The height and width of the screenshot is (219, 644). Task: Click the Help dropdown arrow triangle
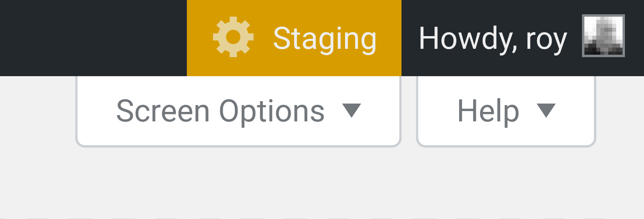coord(546,110)
